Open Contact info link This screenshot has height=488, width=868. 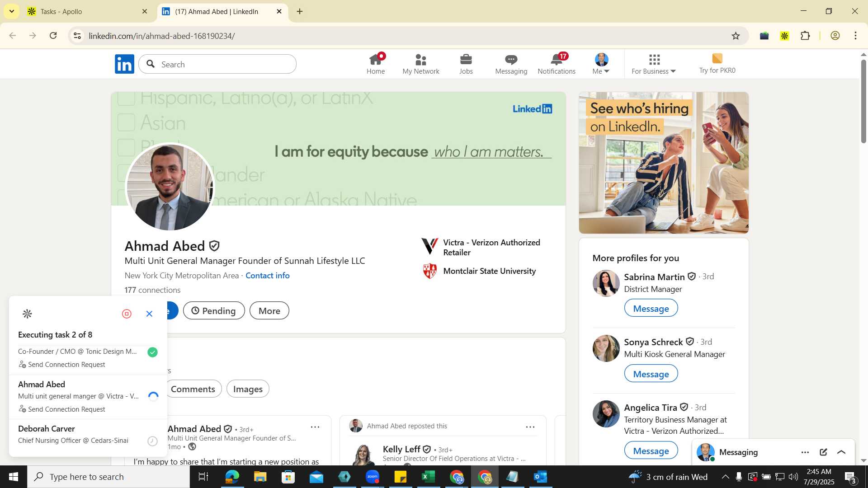(x=268, y=275)
